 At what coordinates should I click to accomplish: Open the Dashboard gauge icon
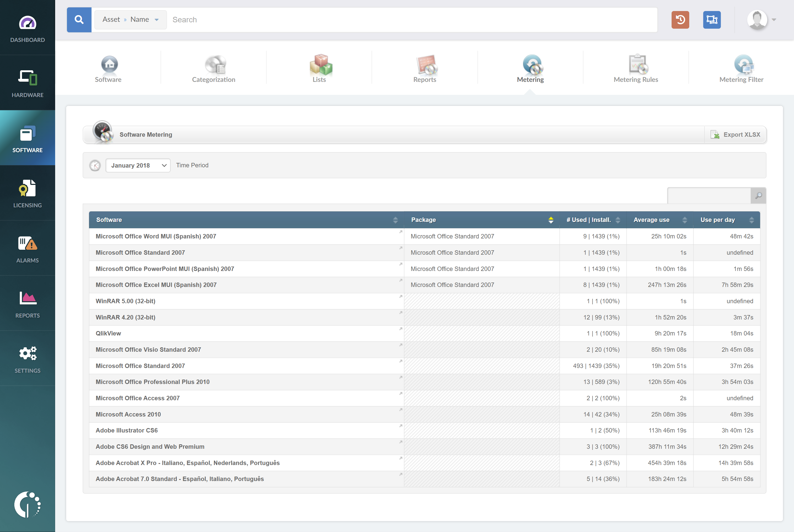pos(28,23)
